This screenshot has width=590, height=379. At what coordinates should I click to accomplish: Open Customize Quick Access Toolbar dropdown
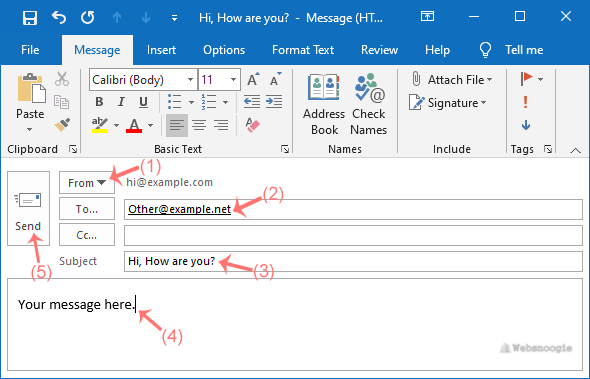coord(174,18)
